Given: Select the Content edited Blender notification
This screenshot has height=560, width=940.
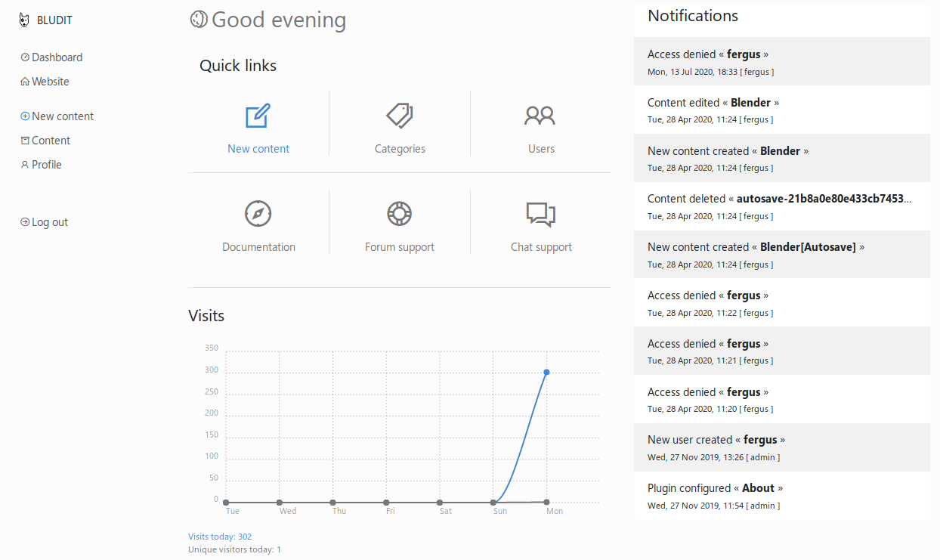Looking at the screenshot, I should [781, 110].
